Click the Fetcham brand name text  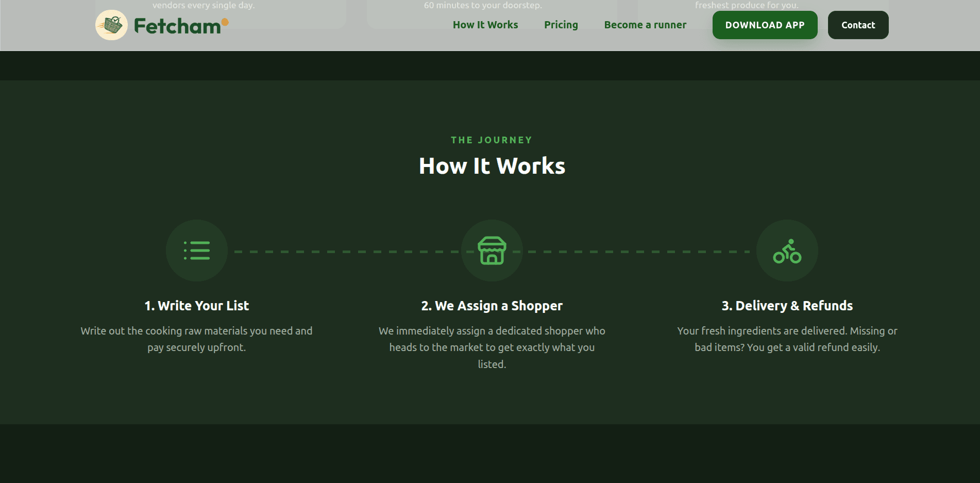(181, 26)
